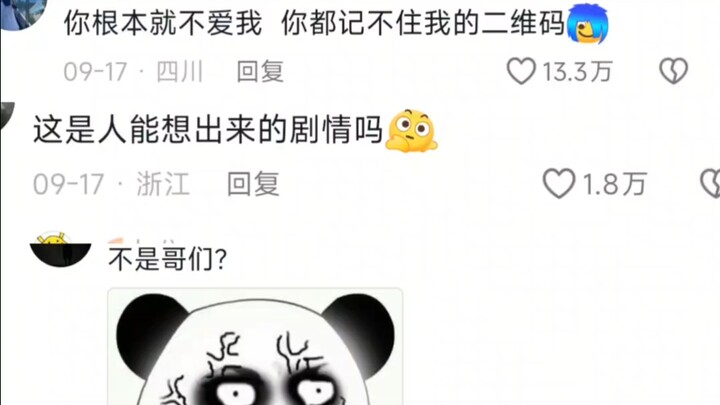Reply to the 浙江 comment via 回复

pyautogui.click(x=253, y=184)
